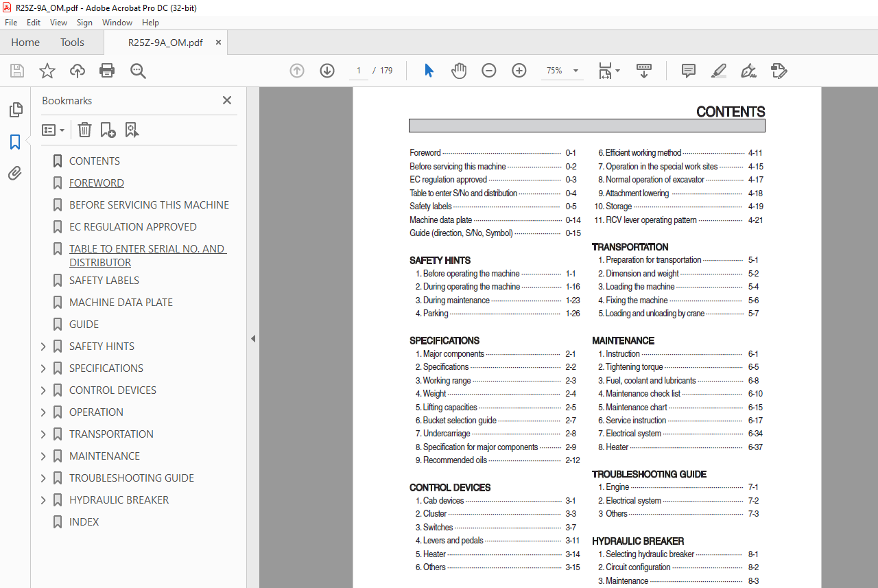Open the Sign document tool
878x588 pixels.
tap(748, 71)
